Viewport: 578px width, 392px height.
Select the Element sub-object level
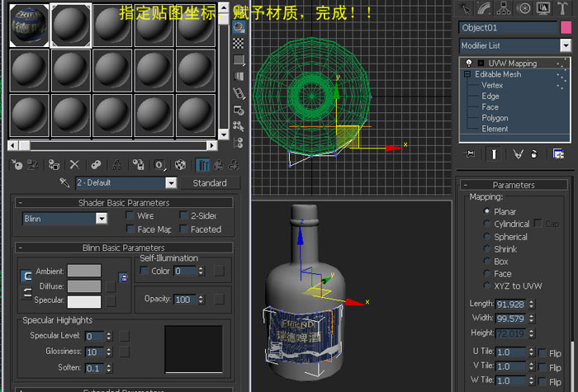tap(495, 129)
